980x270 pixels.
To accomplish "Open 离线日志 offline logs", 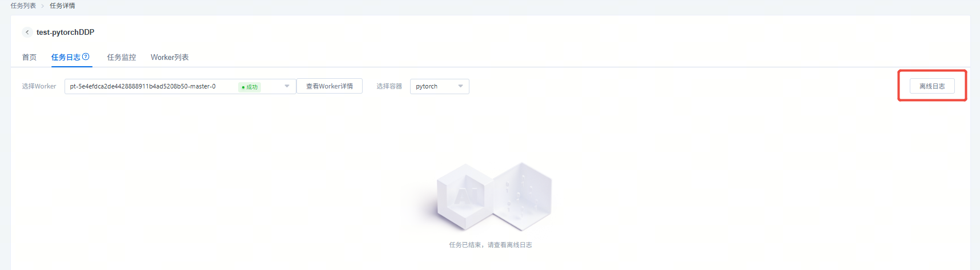I will coord(931,86).
